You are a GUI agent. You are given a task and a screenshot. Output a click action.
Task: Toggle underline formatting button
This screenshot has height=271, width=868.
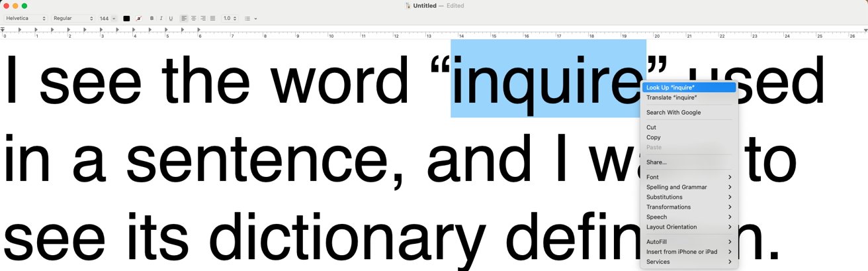click(x=171, y=19)
